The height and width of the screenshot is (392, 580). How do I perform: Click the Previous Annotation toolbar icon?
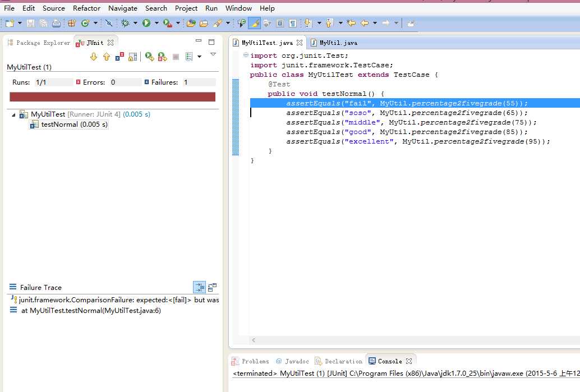tap(329, 24)
